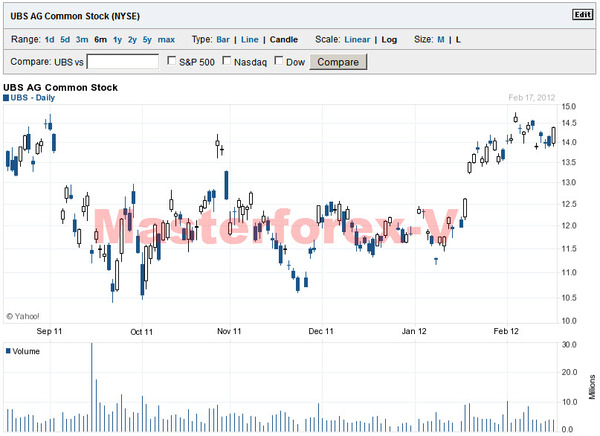Click the Feb 17, 2012 date label
The image size is (600, 436).
click(532, 98)
